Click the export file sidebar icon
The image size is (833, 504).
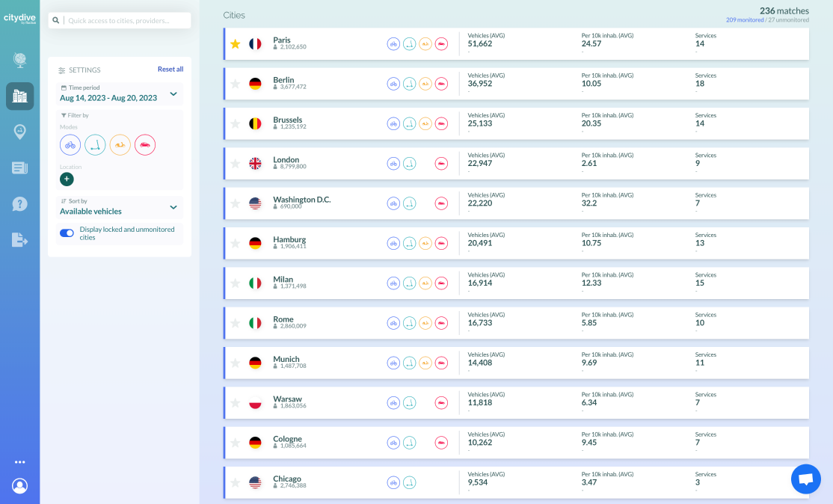[x=19, y=239]
